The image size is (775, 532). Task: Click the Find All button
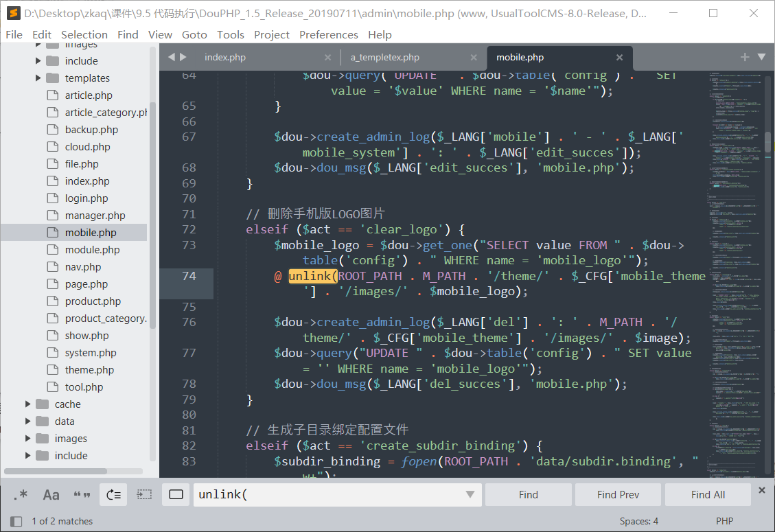coord(708,494)
